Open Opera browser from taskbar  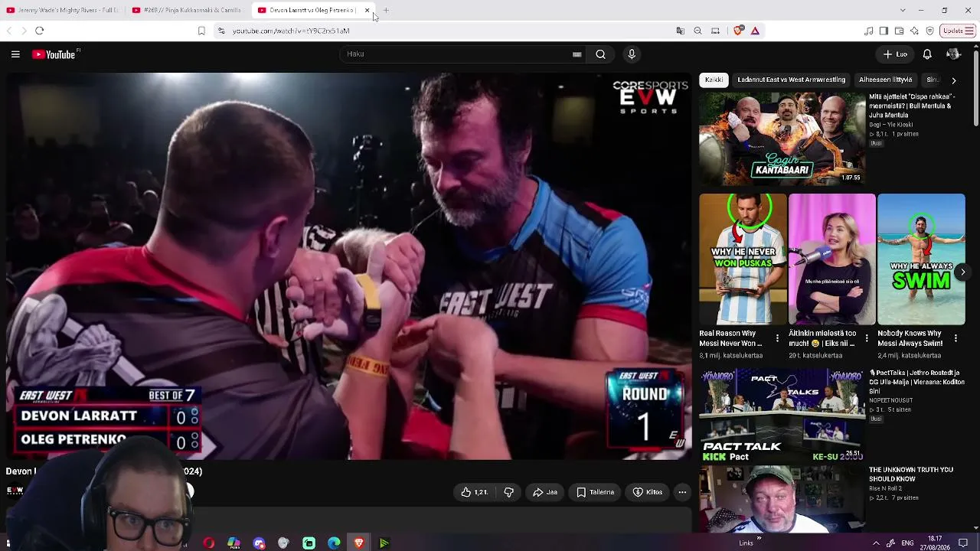pos(208,543)
